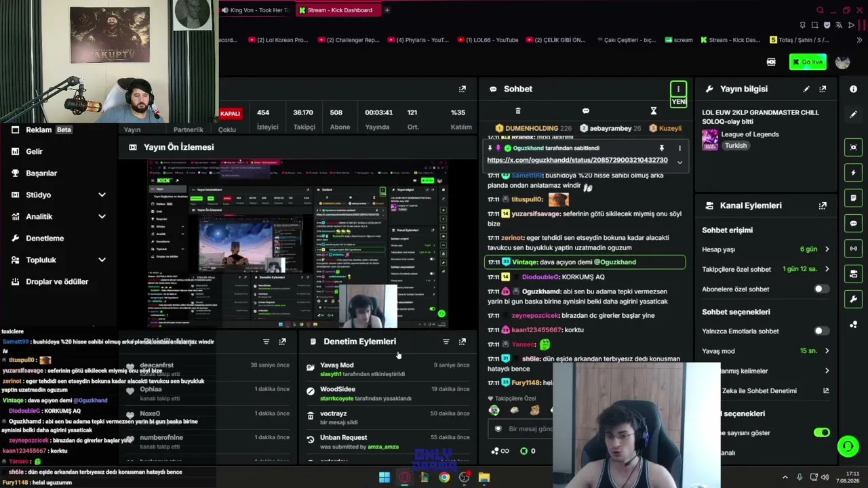The width and height of the screenshot is (868, 488).
Task: Show hidden system tray icons
Action: (x=786, y=477)
